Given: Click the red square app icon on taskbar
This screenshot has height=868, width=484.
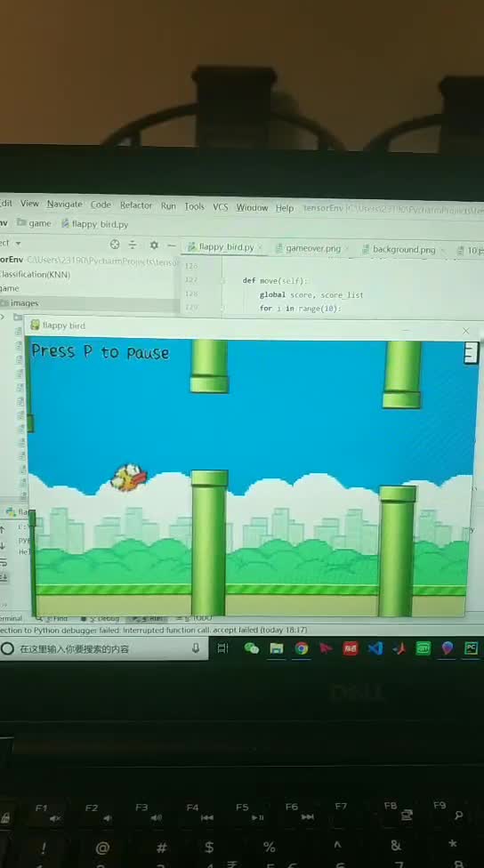Looking at the screenshot, I should pos(350,647).
